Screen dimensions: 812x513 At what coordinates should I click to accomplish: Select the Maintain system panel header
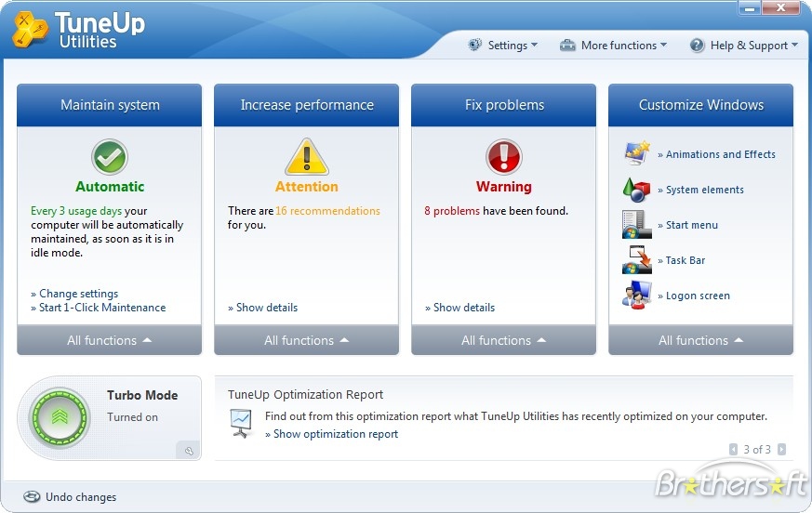(x=109, y=105)
